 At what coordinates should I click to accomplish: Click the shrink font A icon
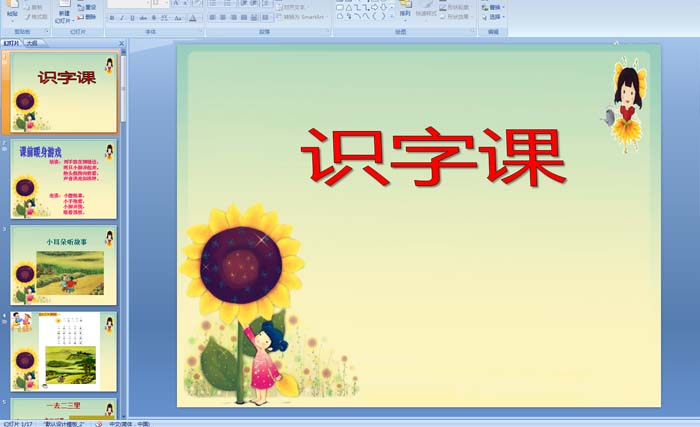186,3
